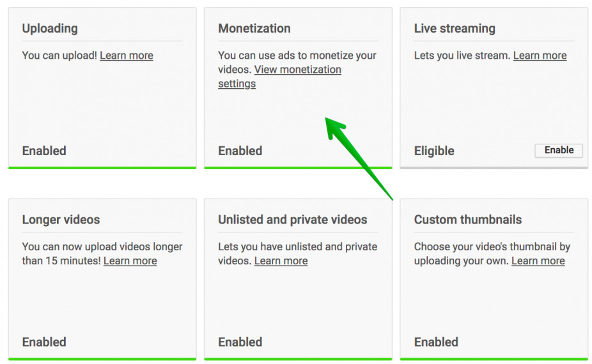Click Enabled status in Monetization card

[240, 151]
